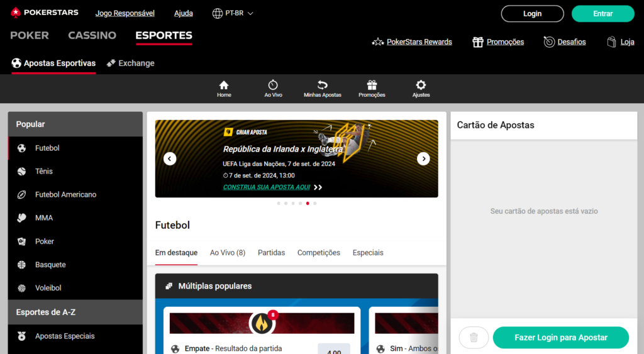The height and width of the screenshot is (354, 644).
Task: Open the PT-BR language dropdown
Action: (233, 13)
